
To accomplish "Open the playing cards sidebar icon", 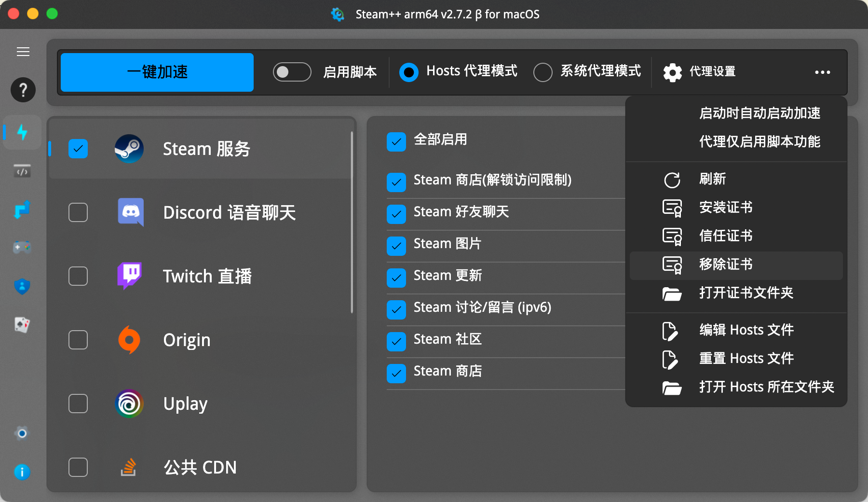I will [x=22, y=324].
